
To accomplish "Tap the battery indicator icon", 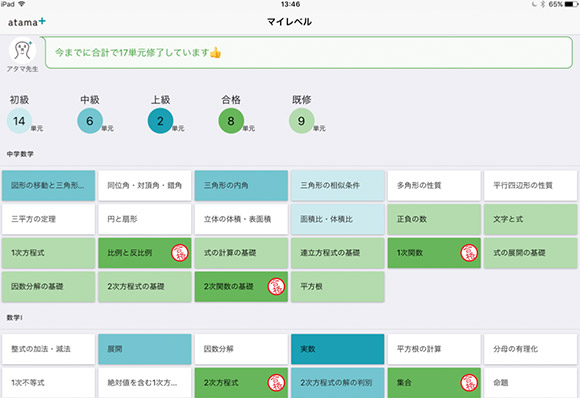I will click(571, 4).
